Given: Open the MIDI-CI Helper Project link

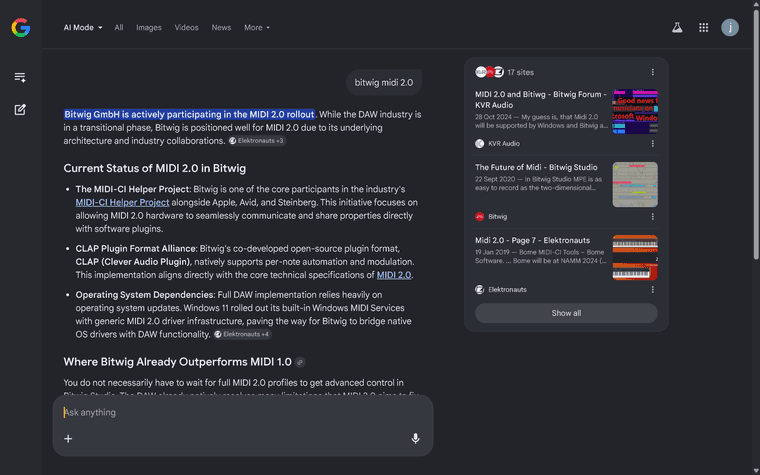Looking at the screenshot, I should 122,203.
